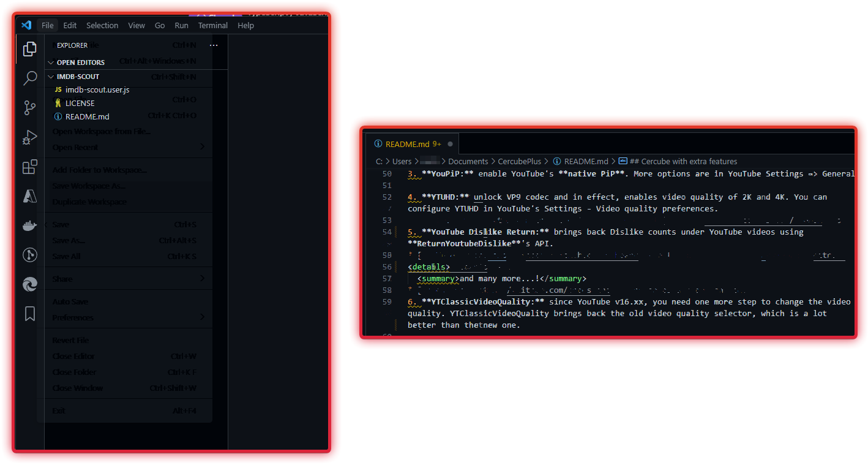Open the Source Control view

click(29, 108)
